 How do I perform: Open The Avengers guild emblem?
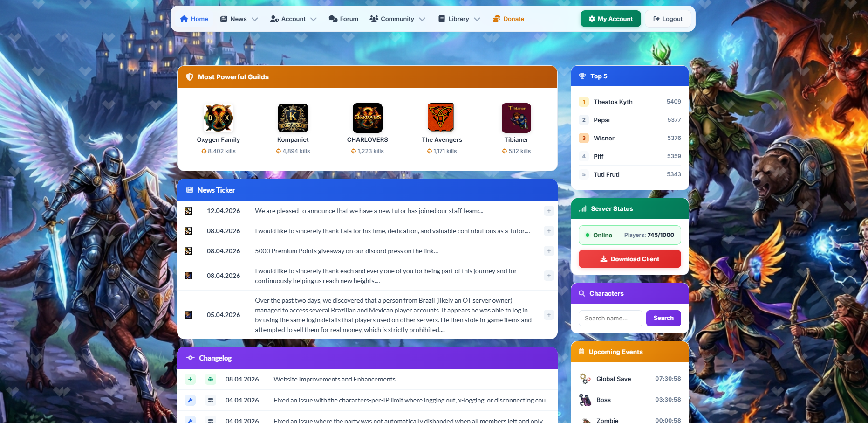click(x=441, y=118)
